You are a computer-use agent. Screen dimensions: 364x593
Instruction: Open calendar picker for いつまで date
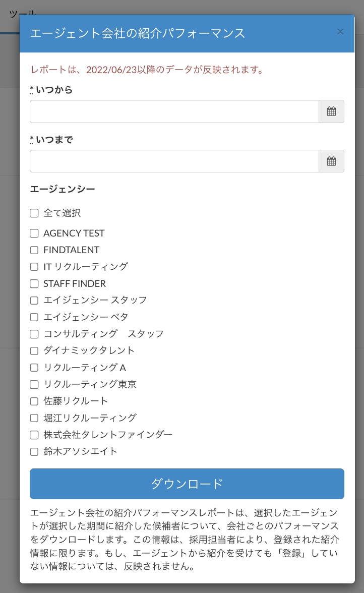coord(331,161)
